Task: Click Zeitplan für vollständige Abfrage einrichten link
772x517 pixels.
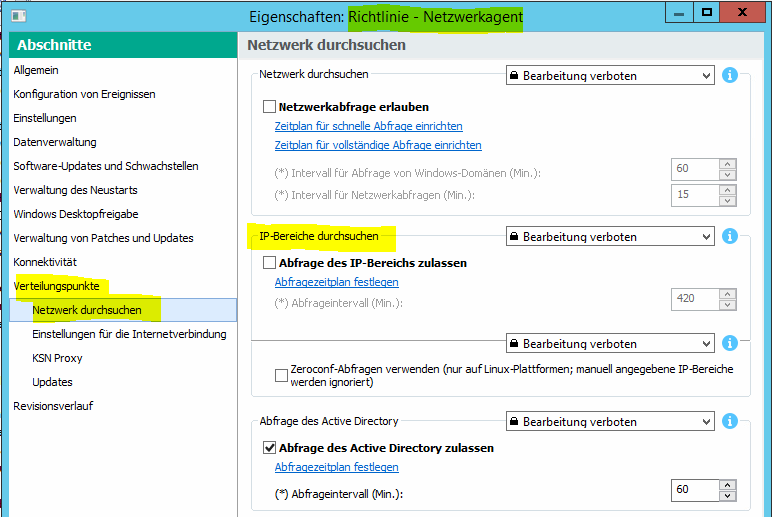Action: pos(378,145)
